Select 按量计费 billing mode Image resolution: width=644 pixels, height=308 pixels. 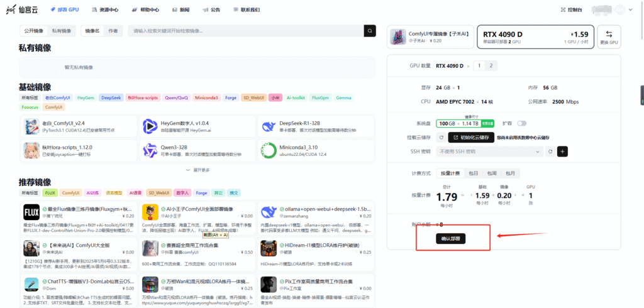click(450, 173)
